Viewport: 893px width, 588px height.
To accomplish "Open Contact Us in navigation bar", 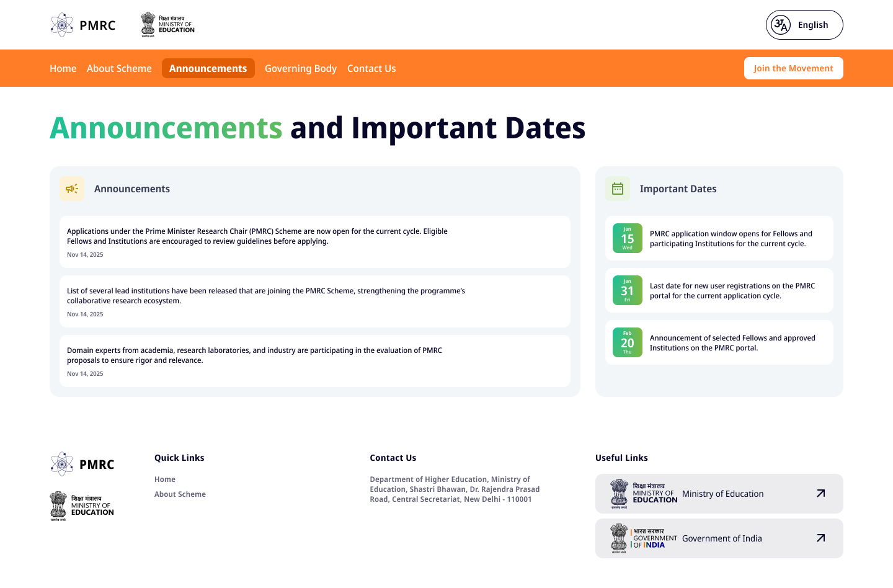I will pyautogui.click(x=371, y=68).
